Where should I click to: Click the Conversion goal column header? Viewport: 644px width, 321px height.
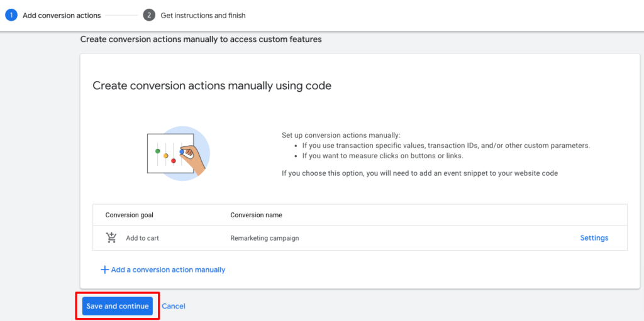click(x=130, y=215)
